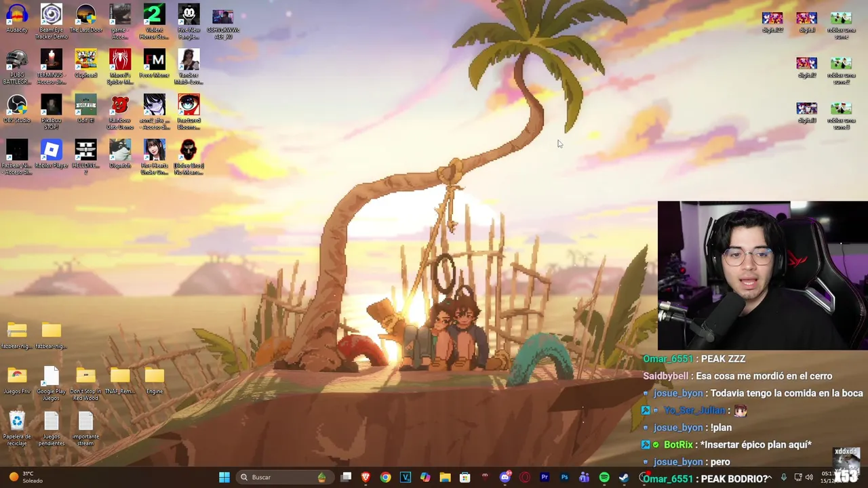Open the volume tray icon
The width and height of the screenshot is (868, 488).
click(x=809, y=477)
